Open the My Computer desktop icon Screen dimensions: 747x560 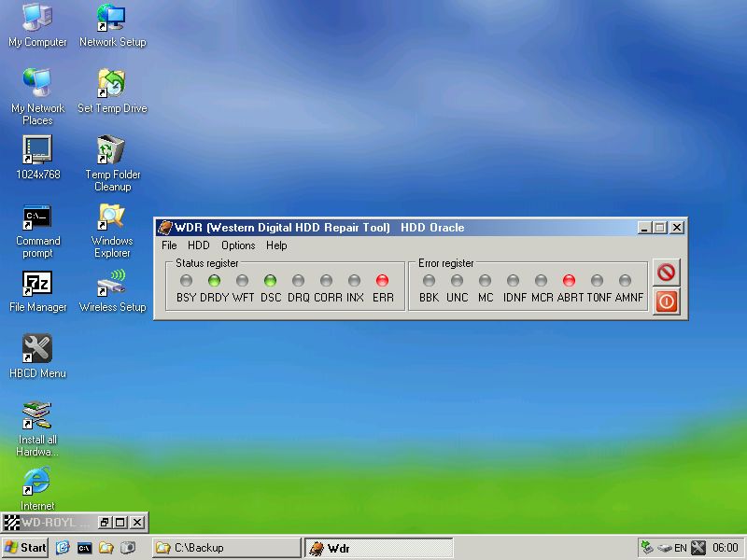[37, 24]
